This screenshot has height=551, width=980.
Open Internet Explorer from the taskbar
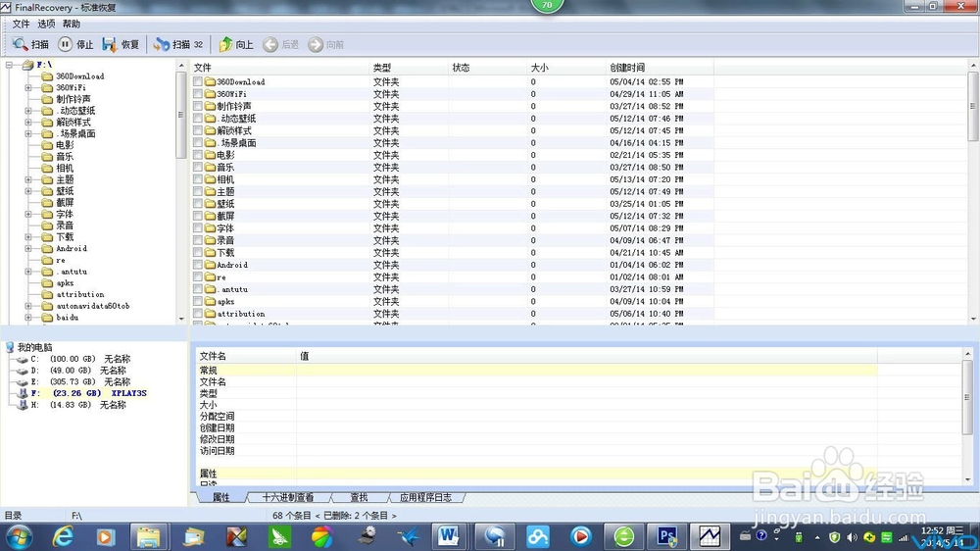pos(63,536)
